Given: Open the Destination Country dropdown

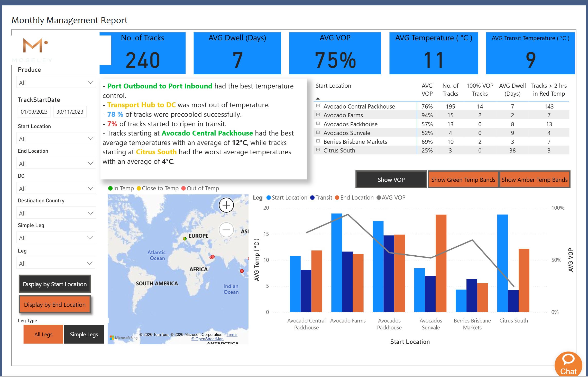Looking at the screenshot, I should tap(56, 213).
